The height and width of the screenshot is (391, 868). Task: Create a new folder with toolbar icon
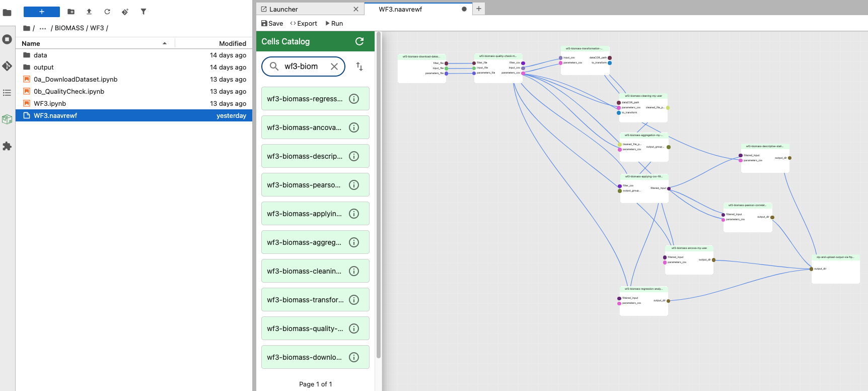point(71,12)
